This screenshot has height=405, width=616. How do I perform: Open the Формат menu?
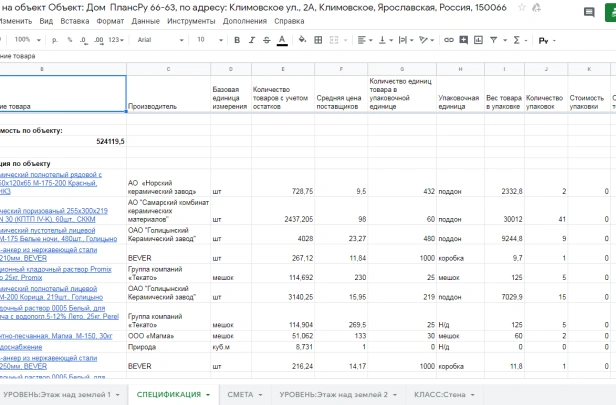click(110, 21)
